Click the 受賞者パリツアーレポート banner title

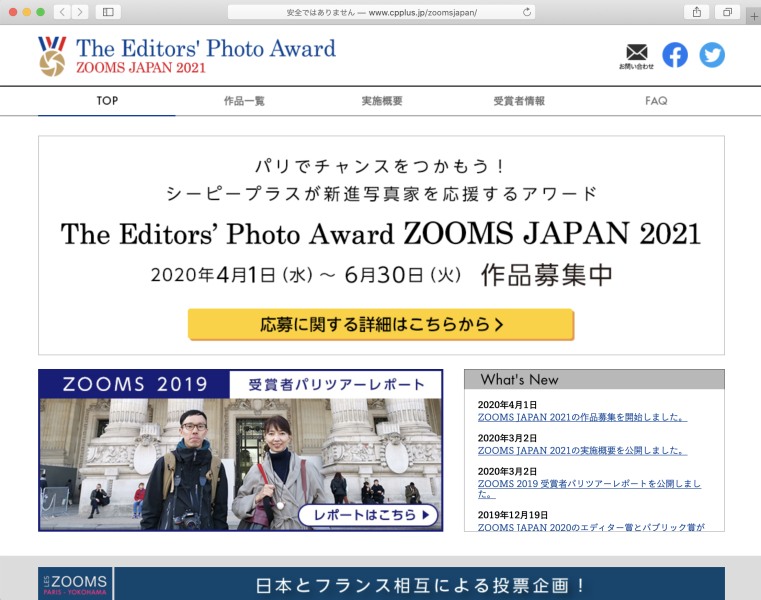[x=336, y=385]
